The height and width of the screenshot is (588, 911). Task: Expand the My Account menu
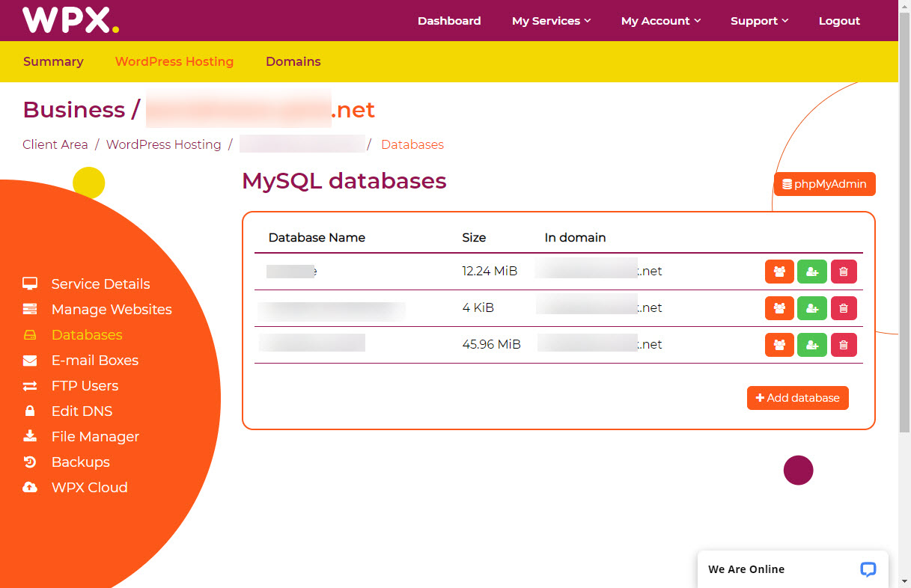tap(661, 21)
